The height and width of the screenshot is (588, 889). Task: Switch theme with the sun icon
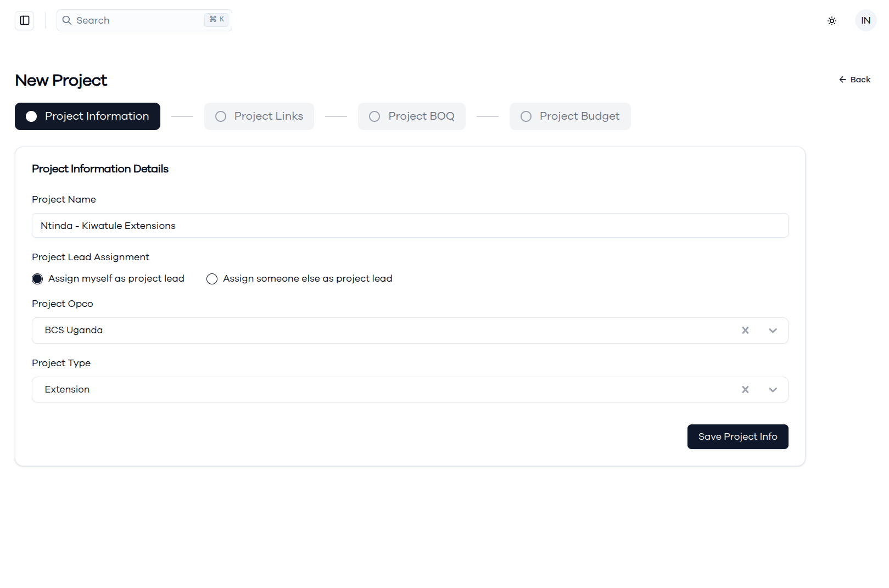(832, 21)
